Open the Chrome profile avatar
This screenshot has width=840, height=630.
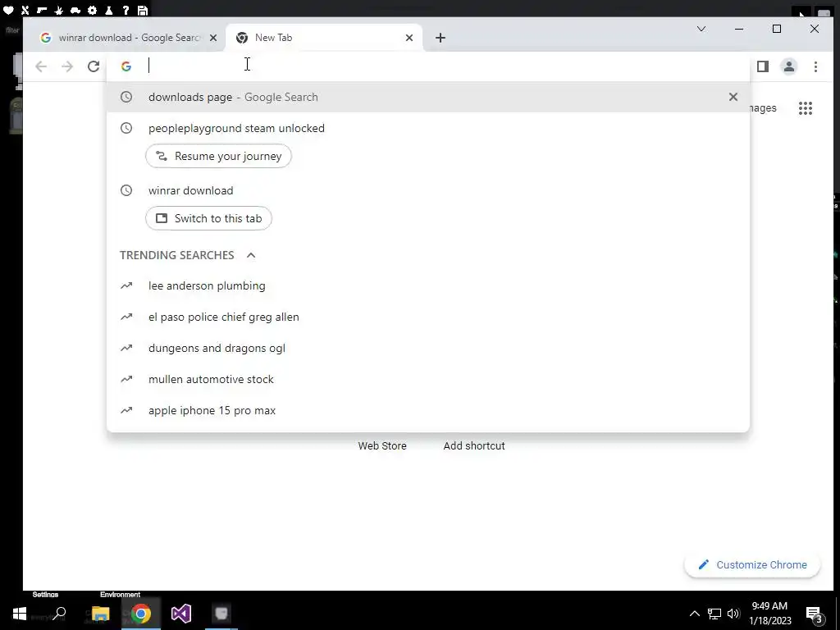(789, 66)
